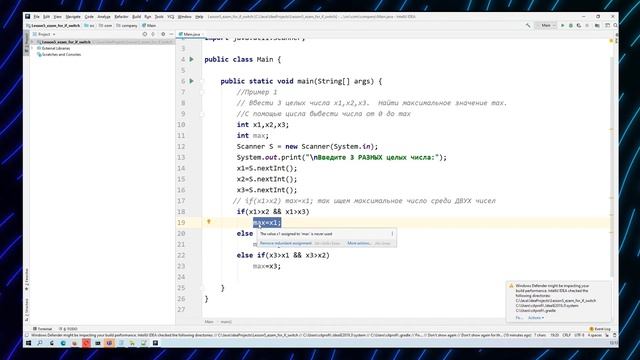Click More actions link in inspection popup

(359, 243)
